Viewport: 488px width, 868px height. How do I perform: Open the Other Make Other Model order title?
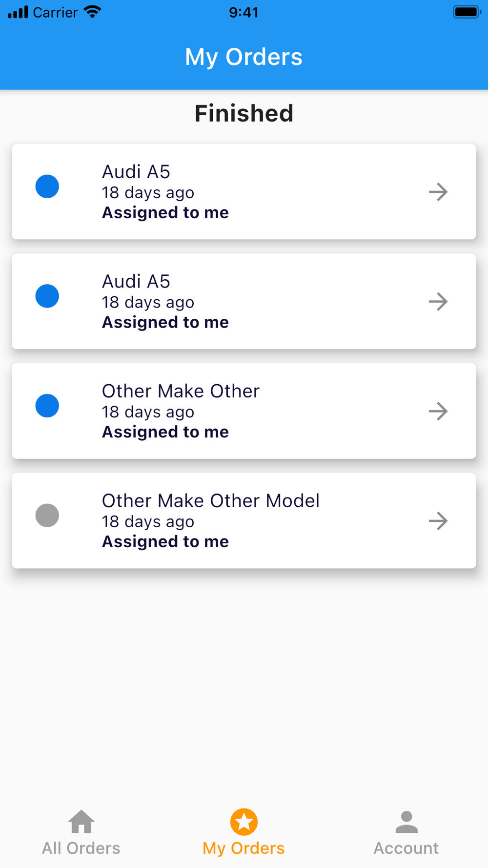(210, 501)
